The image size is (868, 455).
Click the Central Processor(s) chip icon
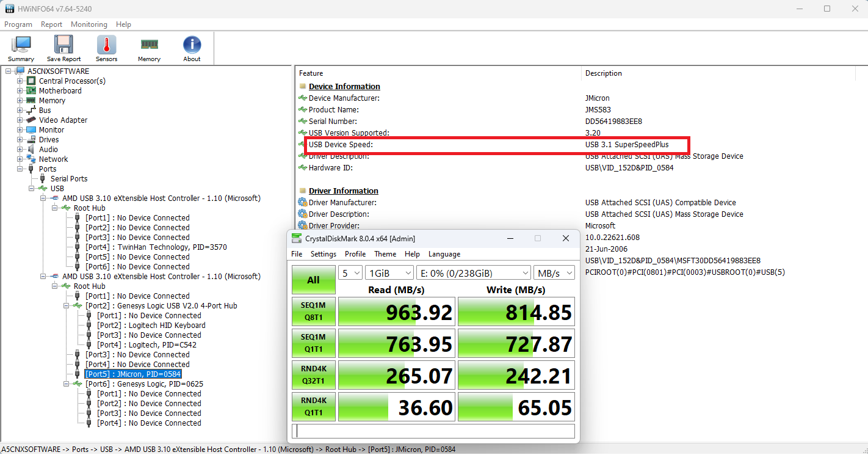click(31, 81)
